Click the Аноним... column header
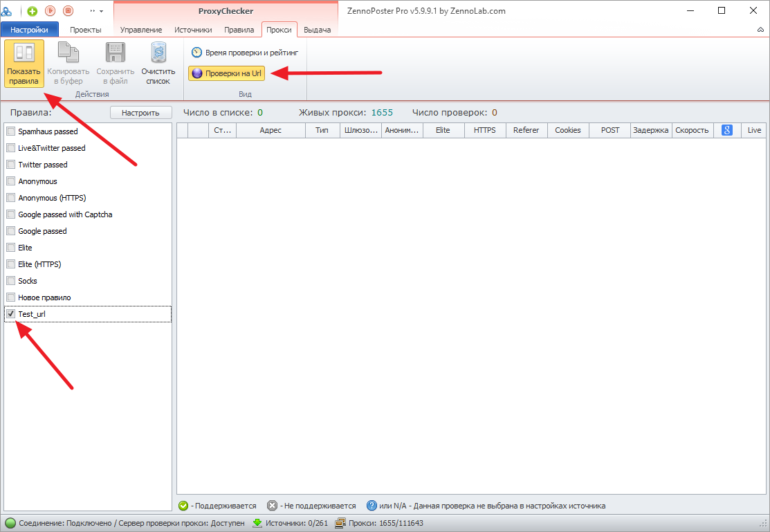 [x=402, y=130]
